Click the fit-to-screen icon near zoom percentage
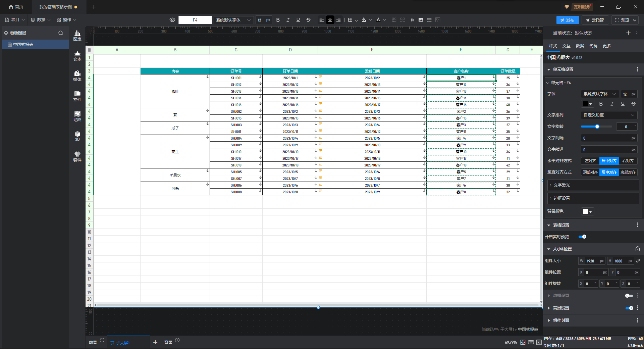This screenshot has height=349, width=644. tap(523, 342)
